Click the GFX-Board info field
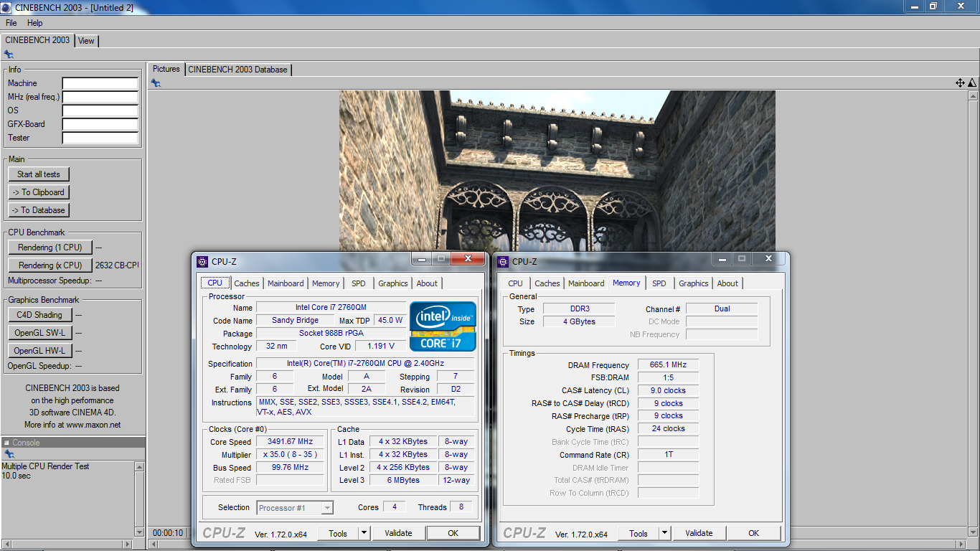Viewport: 980px width, 551px height. (x=100, y=125)
